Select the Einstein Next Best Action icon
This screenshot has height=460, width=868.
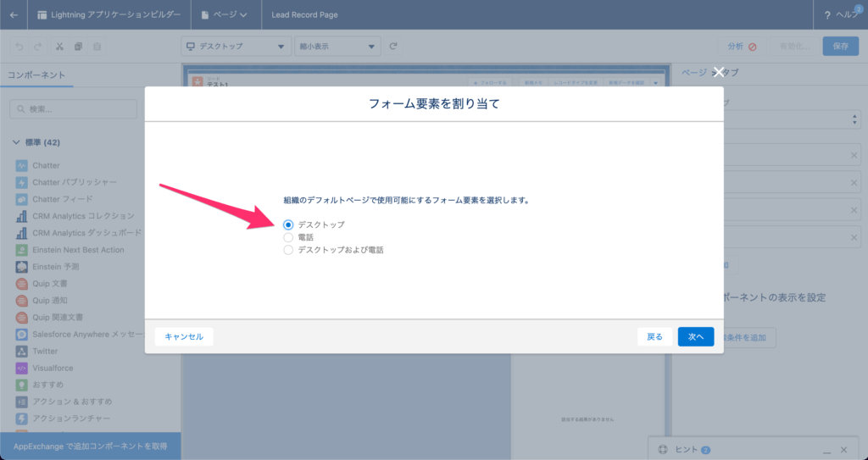tap(21, 250)
